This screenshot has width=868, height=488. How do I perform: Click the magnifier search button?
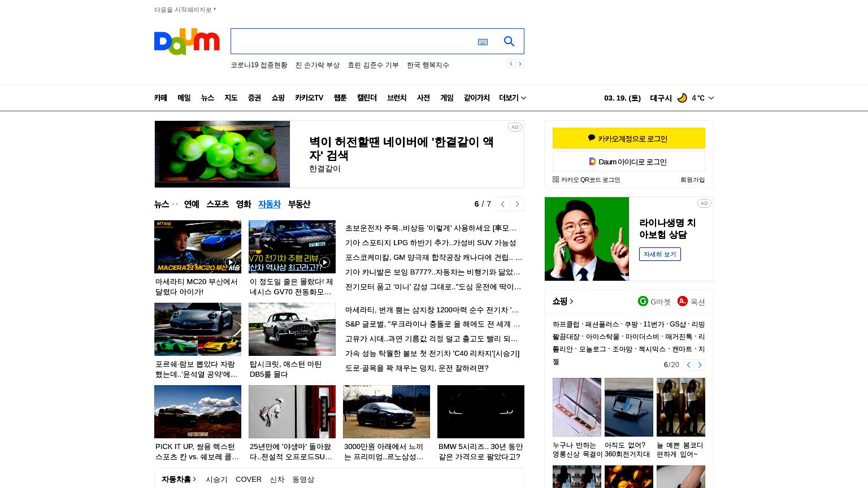pyautogui.click(x=509, y=41)
